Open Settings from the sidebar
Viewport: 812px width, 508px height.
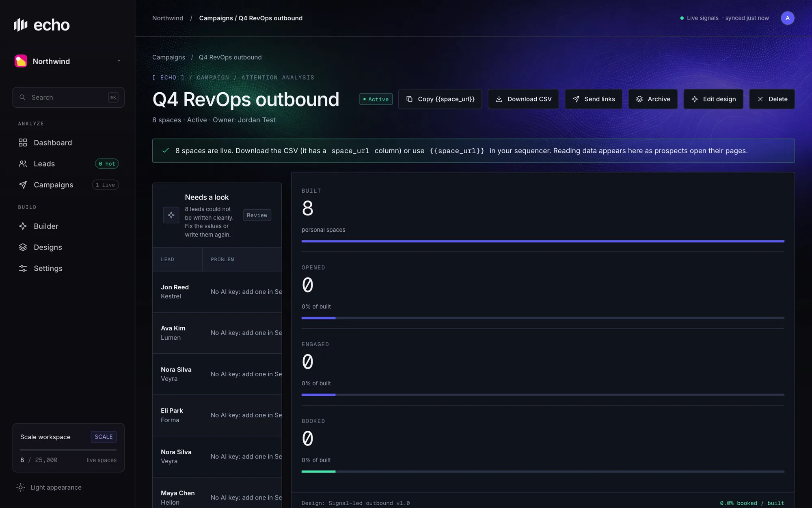pos(68,269)
